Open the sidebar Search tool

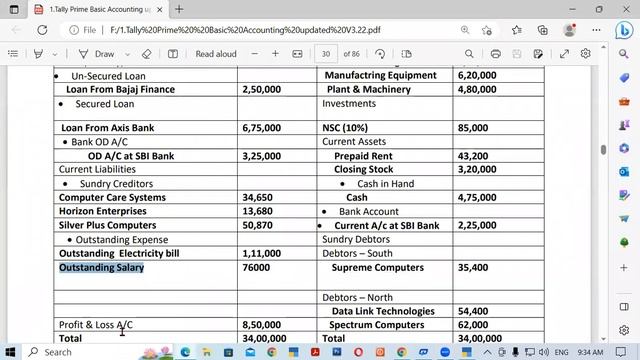click(x=624, y=54)
